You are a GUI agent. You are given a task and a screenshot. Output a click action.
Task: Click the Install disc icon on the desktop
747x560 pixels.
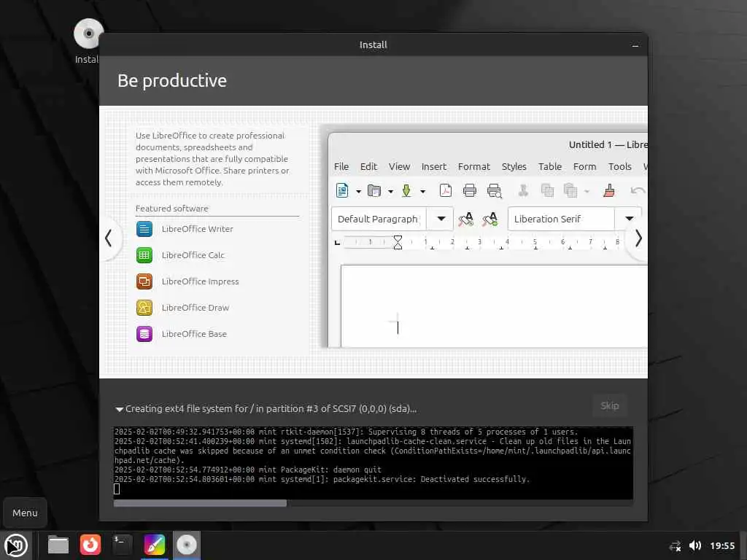point(88,34)
